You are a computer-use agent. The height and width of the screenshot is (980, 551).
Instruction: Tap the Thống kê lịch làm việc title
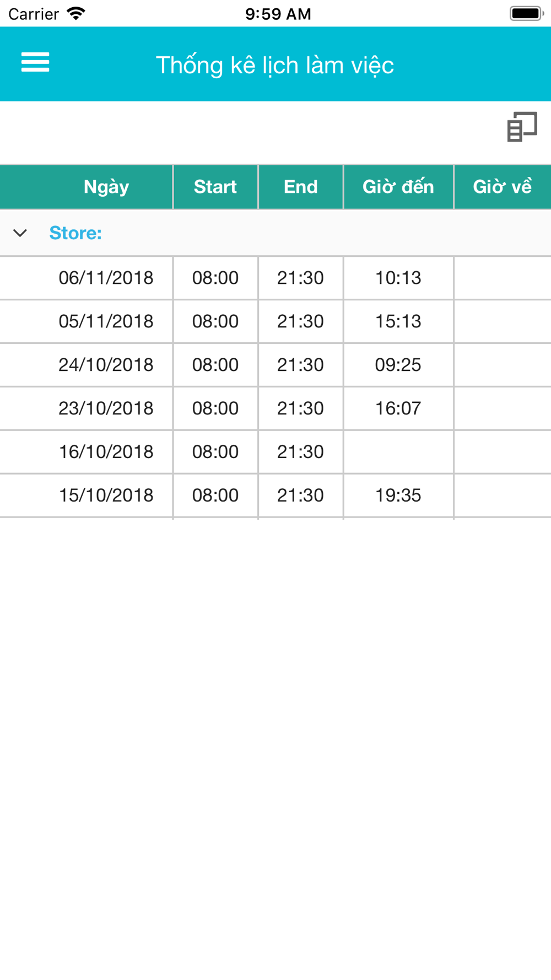pyautogui.click(x=275, y=65)
